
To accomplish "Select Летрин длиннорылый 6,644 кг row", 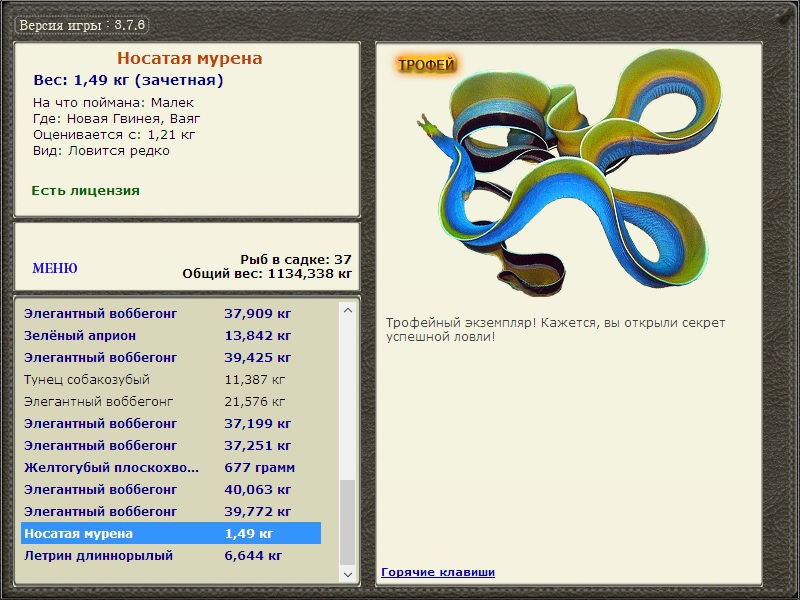I will (171, 555).
